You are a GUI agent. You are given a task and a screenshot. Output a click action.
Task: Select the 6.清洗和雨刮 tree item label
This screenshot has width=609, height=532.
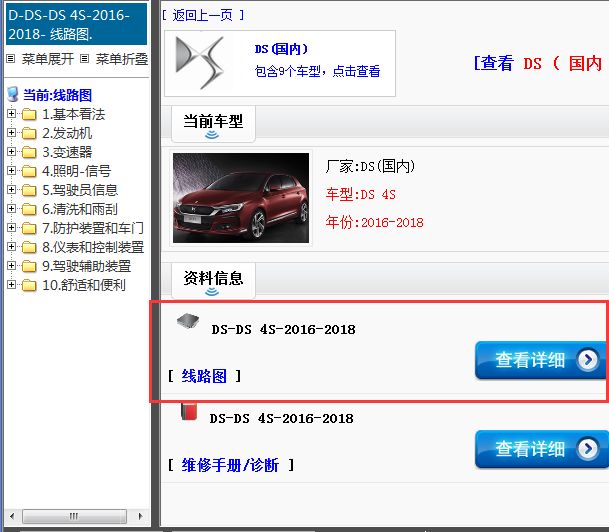coord(80,209)
